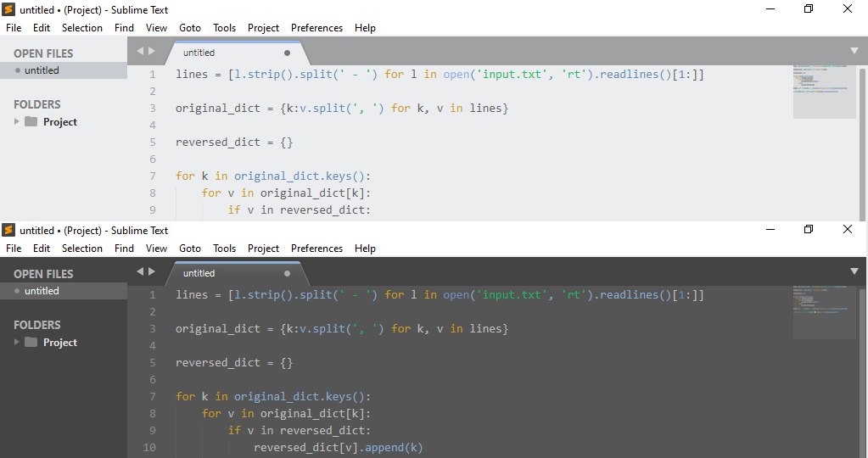
Task: Click Project folder icon in dark sidebar
Action: coord(31,342)
